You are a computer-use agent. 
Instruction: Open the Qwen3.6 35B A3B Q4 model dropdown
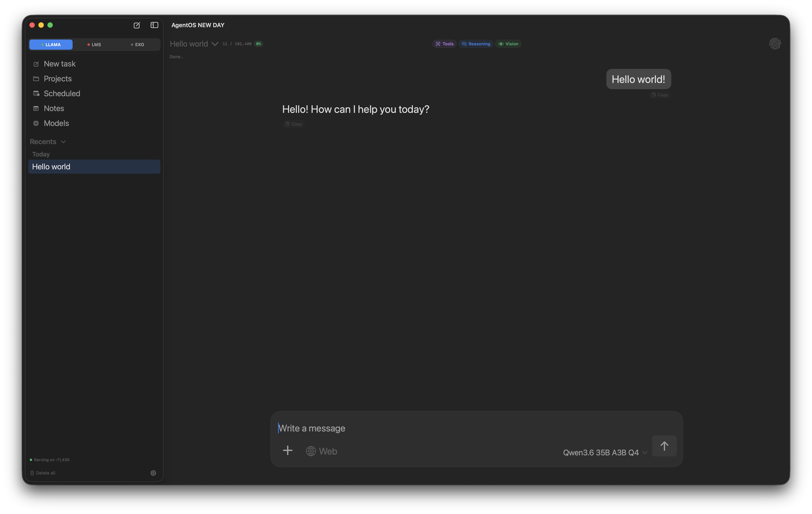605,452
